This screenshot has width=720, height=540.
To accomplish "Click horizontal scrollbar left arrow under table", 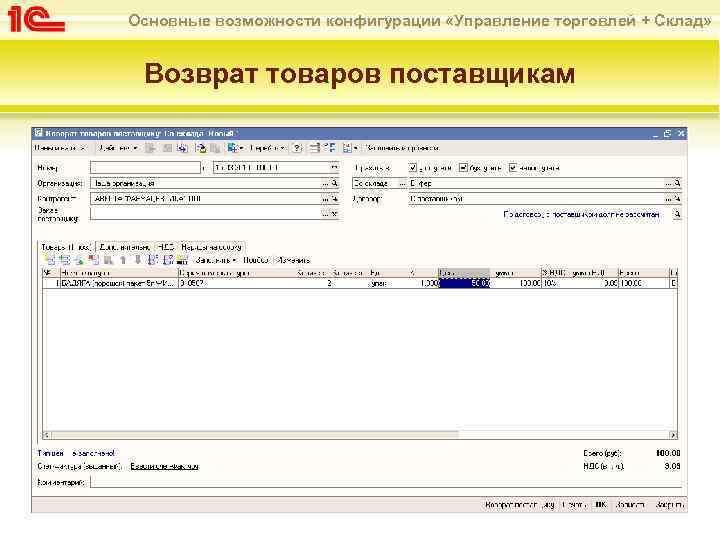I will click(x=46, y=435).
